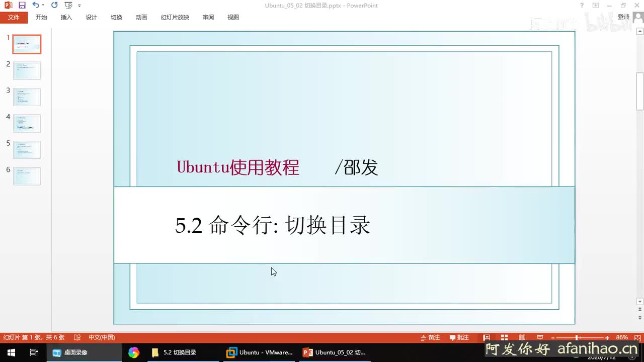Image resolution: width=644 pixels, height=362 pixels.
Task: Open the spell check icon in status bar
Action: 77,337
